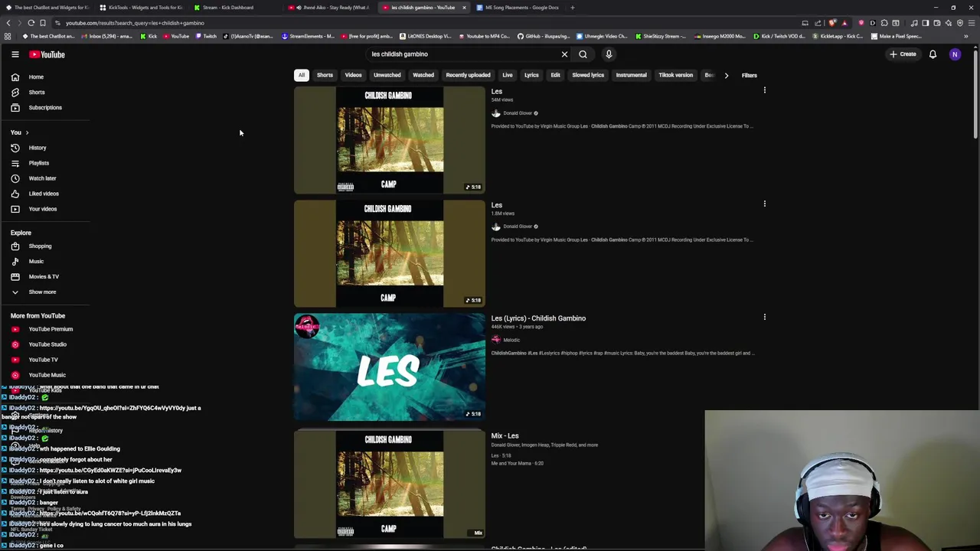Reload the page
Viewport: 980px width, 551px height.
31,23
